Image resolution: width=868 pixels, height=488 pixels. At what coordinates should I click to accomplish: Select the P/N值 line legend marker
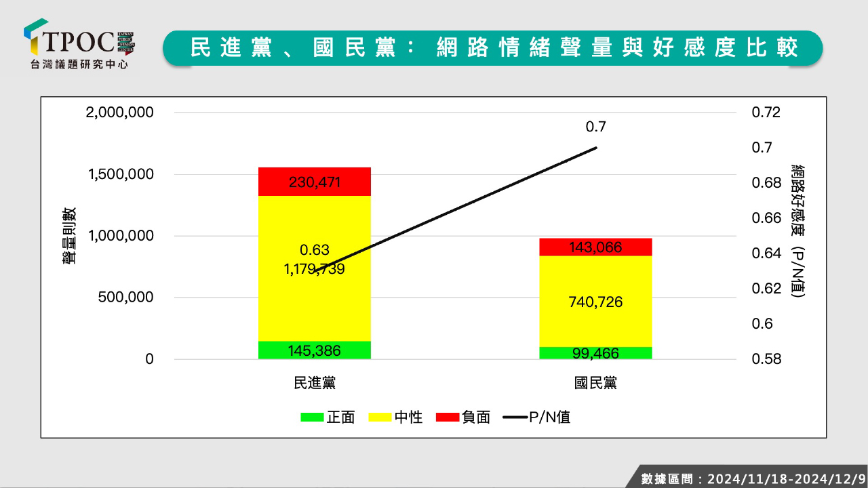pyautogui.click(x=515, y=418)
